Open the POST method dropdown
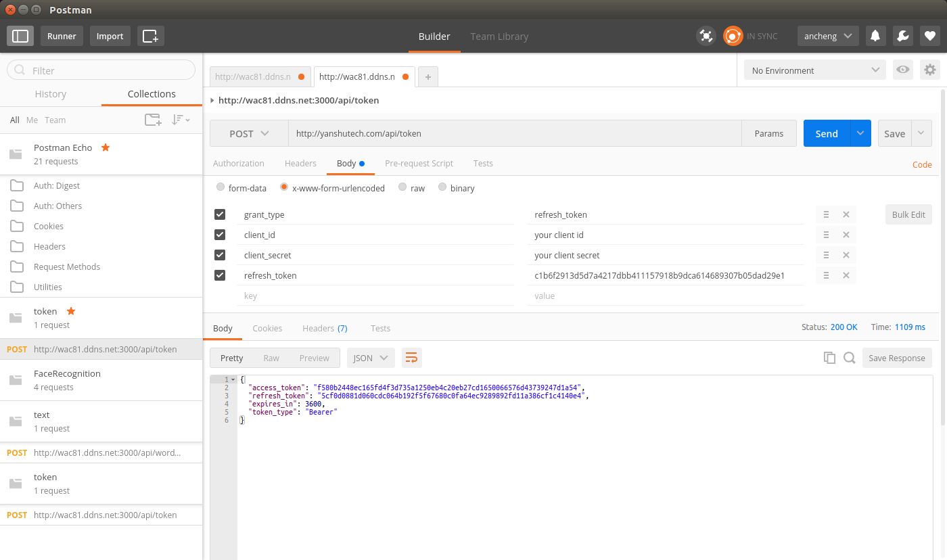Viewport: 947px width, 560px height. click(x=249, y=133)
